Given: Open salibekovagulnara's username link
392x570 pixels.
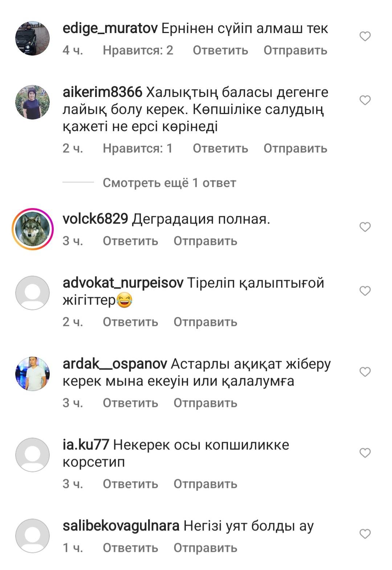Looking at the screenshot, I should (121, 526).
